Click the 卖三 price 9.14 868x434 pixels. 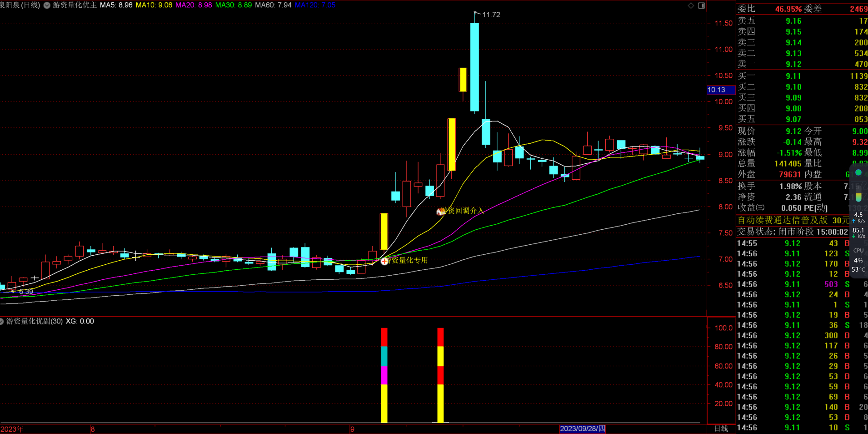793,43
